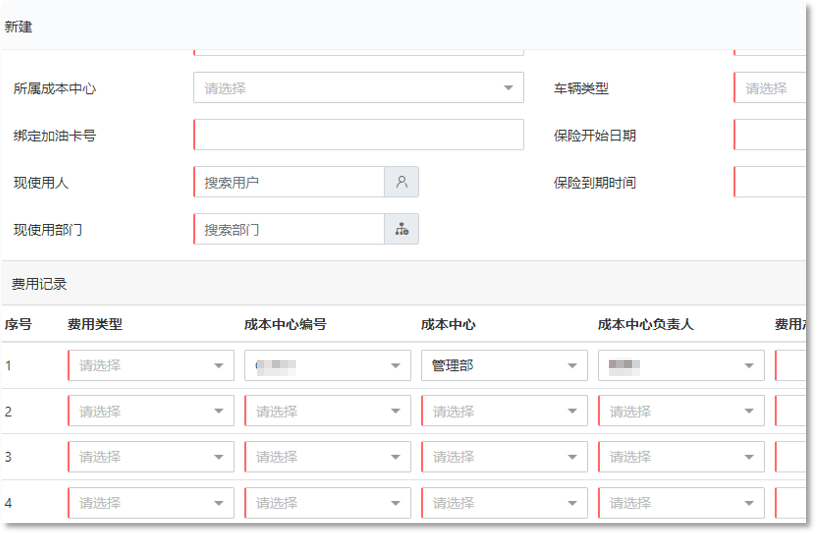Screen dimensions: 818x534
Task: Open row 1 成本中心 dropdown showing 管理部
Action: click(504, 366)
